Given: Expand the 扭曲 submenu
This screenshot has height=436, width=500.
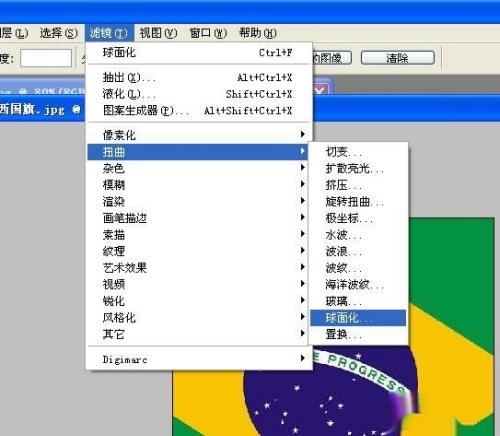Looking at the screenshot, I should tap(197, 152).
